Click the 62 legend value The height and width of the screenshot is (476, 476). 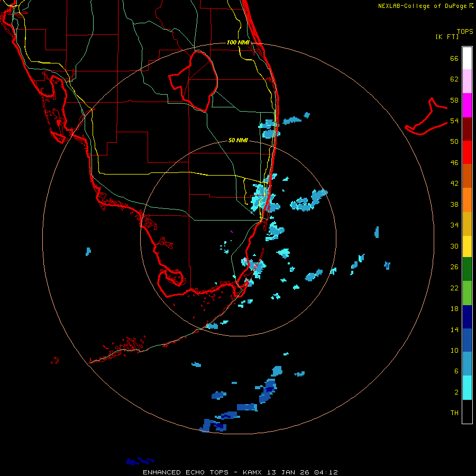[454, 79]
